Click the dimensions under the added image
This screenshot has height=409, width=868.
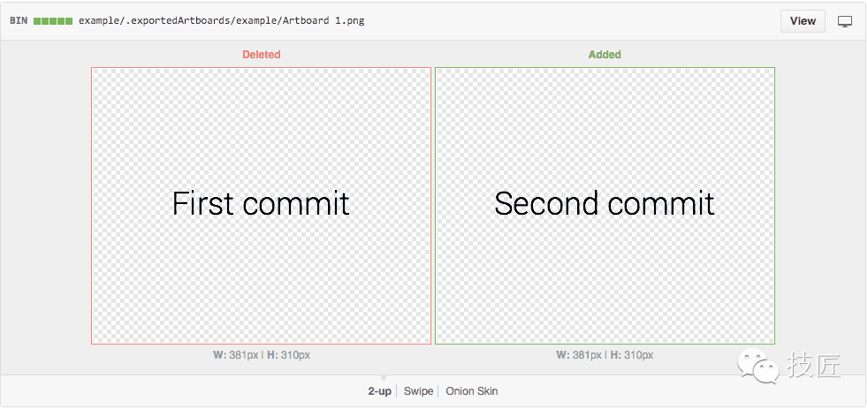[605, 355]
